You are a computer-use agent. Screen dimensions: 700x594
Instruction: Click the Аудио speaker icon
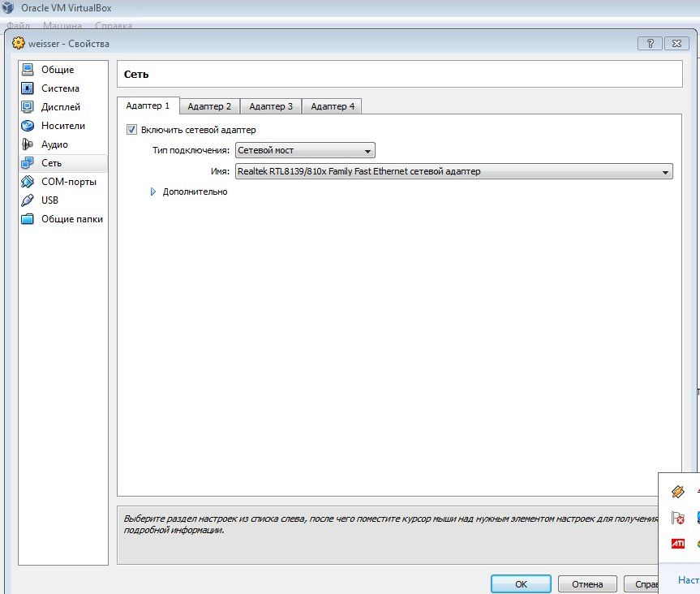28,144
